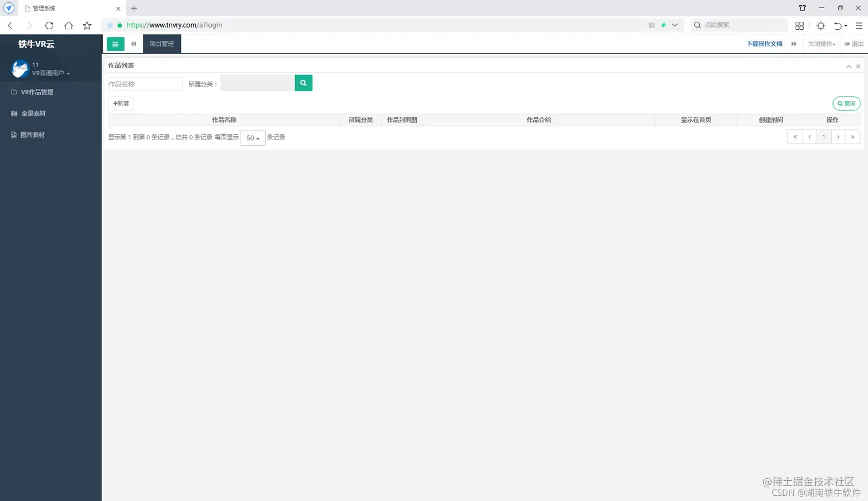Switch to the 项目管理 tab
Image resolution: width=868 pixels, height=501 pixels.
click(x=162, y=44)
